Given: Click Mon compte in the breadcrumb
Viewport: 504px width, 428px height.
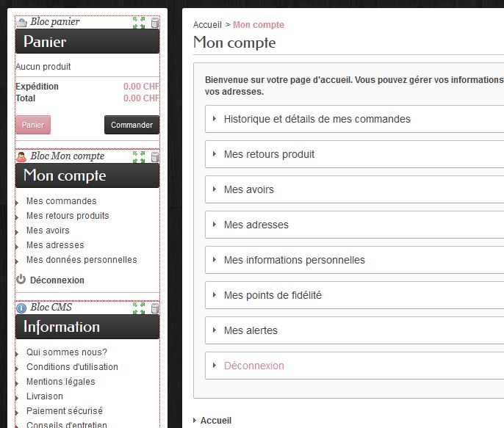Looking at the screenshot, I should tap(259, 25).
